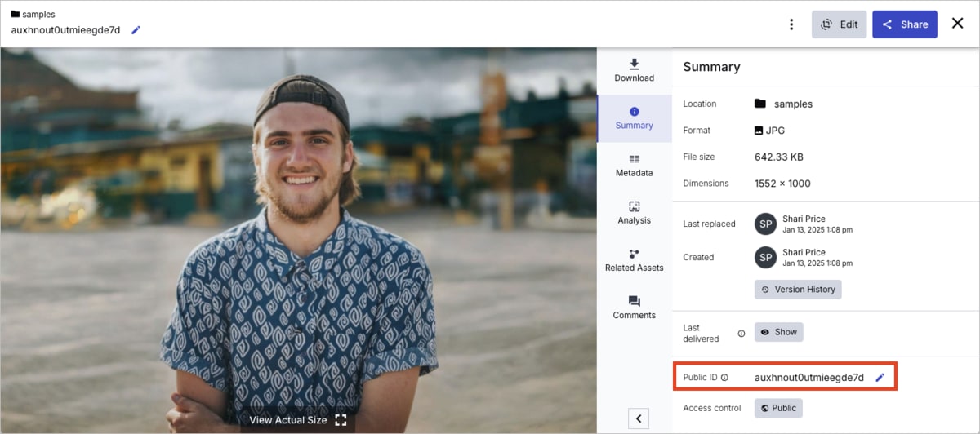Click the Summary panel heading
Viewport: 980px width, 434px height.
pos(711,67)
